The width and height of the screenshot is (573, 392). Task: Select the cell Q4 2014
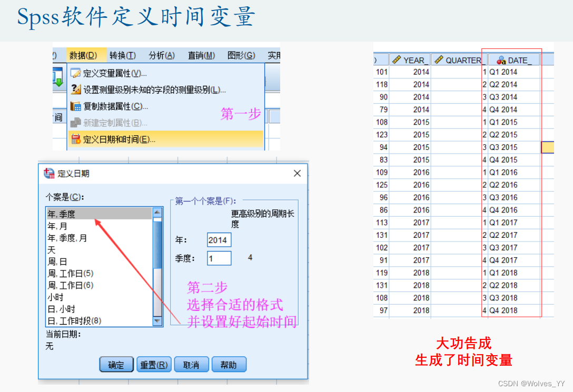514,109
